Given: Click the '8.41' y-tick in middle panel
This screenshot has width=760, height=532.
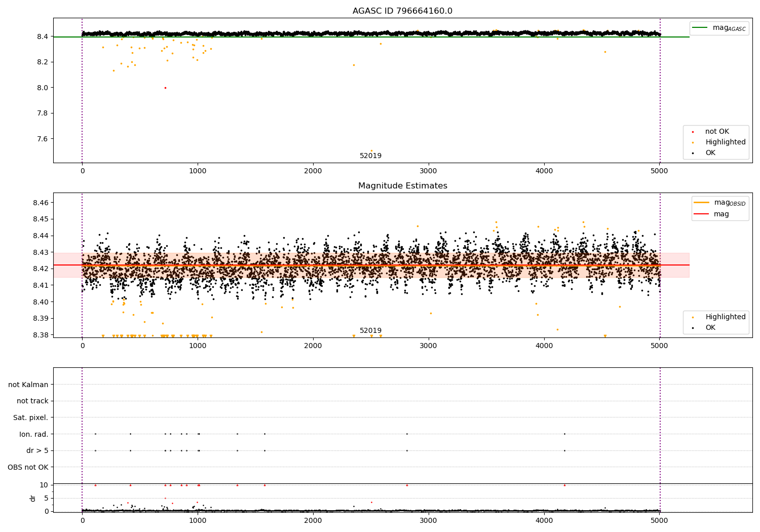Looking at the screenshot, I should coord(40,285).
